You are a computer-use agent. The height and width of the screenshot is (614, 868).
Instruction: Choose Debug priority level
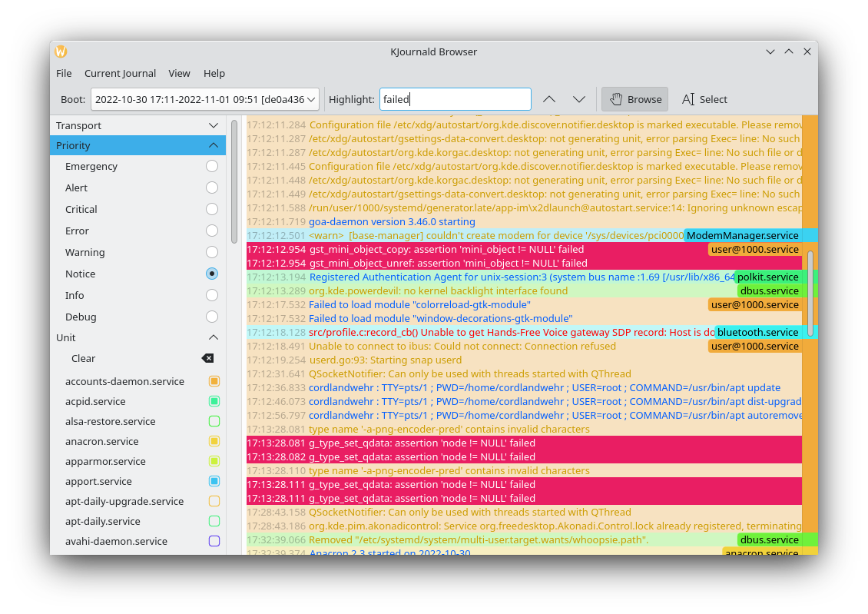click(212, 317)
